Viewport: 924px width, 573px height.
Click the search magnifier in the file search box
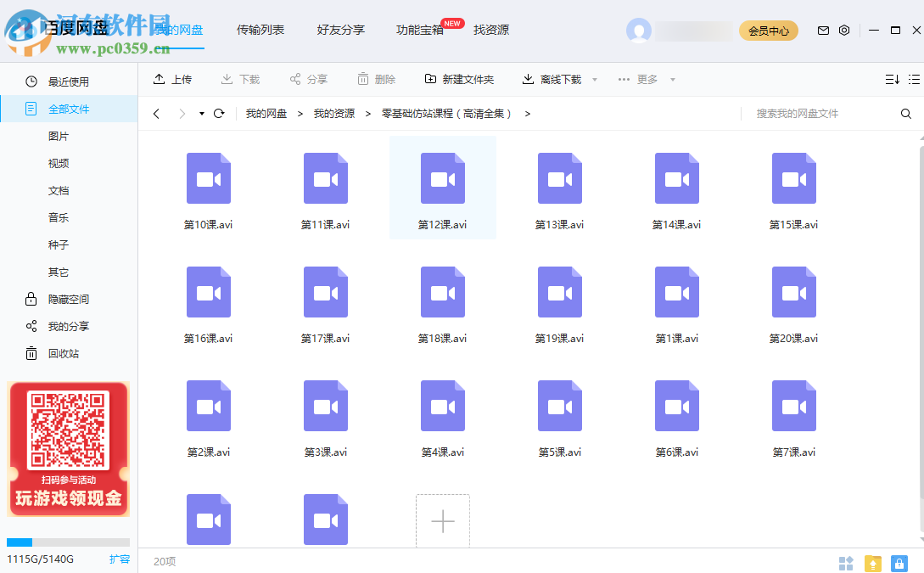point(906,113)
